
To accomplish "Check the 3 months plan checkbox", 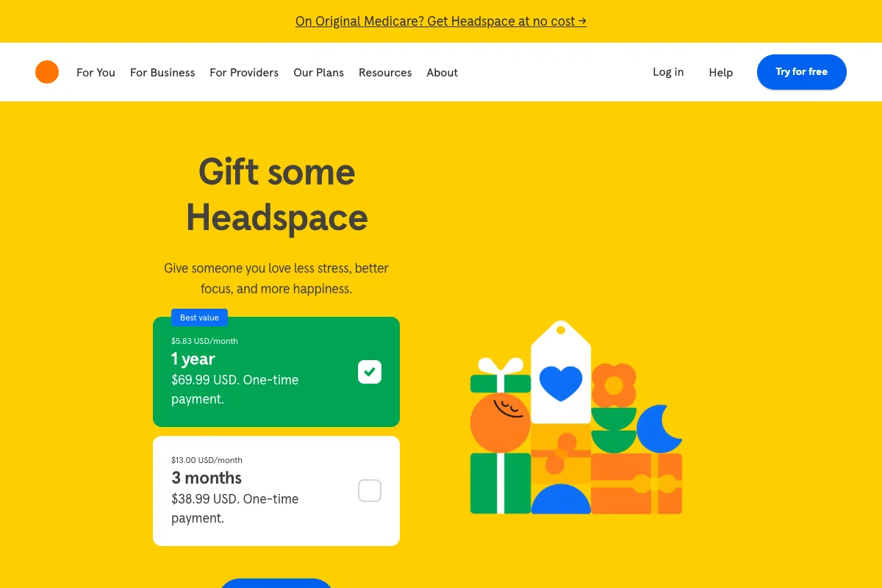I will (x=370, y=490).
